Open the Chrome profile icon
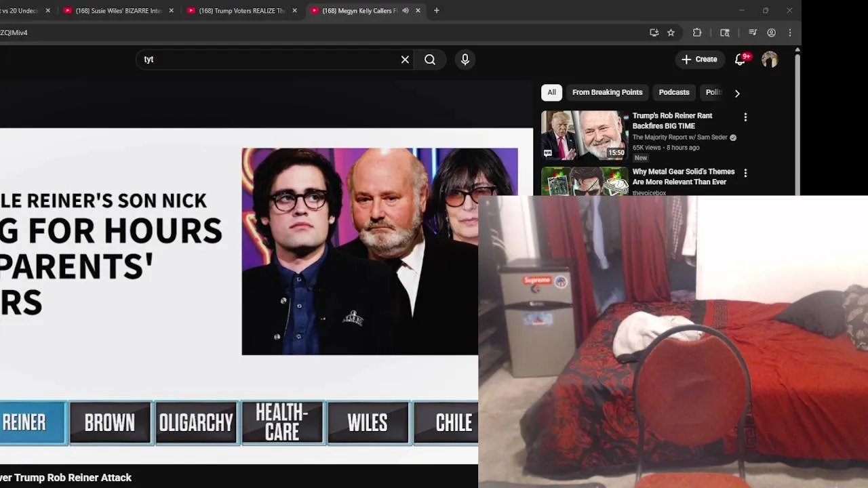This screenshot has height=488, width=868. click(771, 33)
